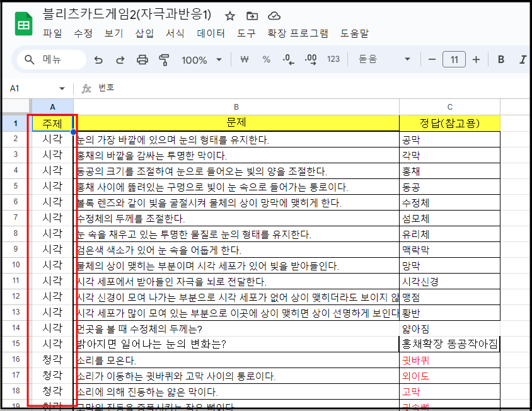The image size is (532, 411).
Task: Select row 7 header
Action: click(x=16, y=217)
